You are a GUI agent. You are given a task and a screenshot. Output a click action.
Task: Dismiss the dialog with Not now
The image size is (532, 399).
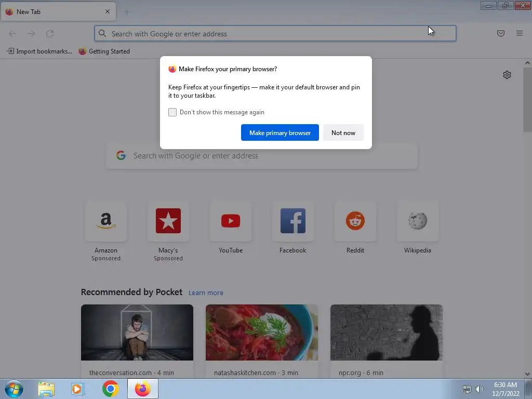pos(343,132)
